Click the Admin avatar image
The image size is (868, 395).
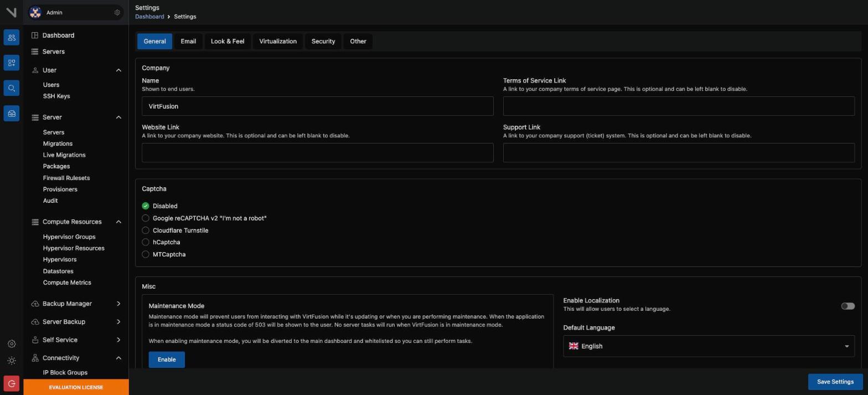pos(35,12)
